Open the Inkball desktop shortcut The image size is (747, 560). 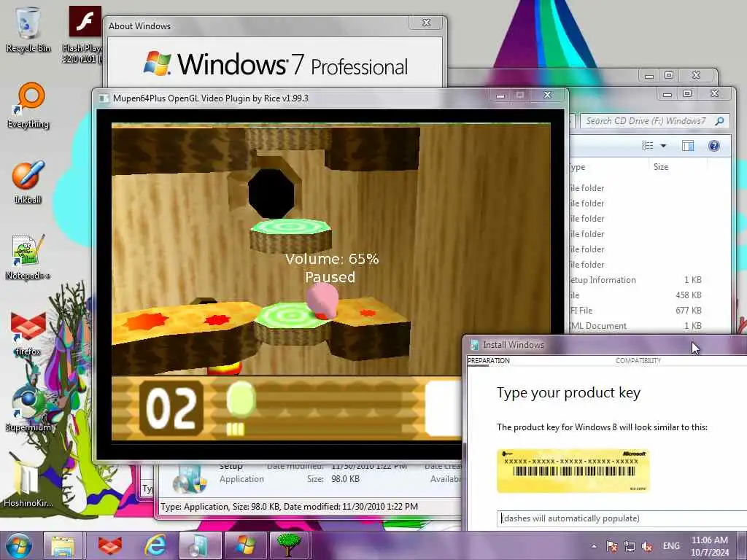[x=28, y=182]
